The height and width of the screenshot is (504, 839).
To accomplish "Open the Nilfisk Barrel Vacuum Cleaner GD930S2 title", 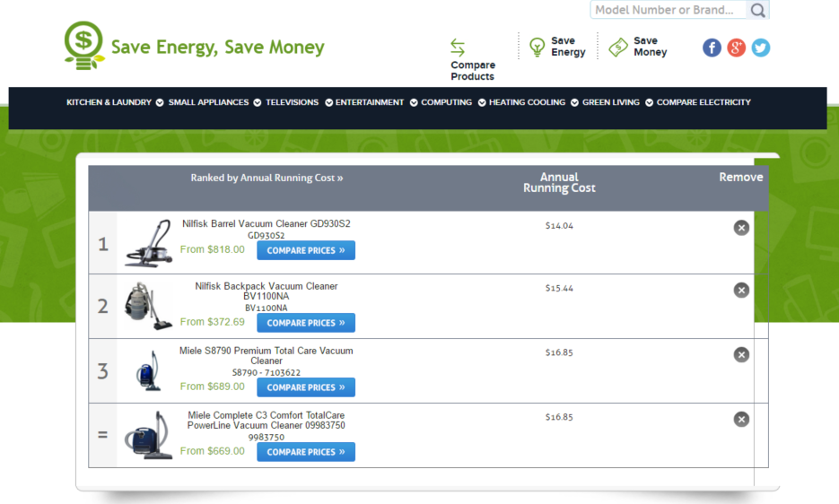I will tap(267, 223).
